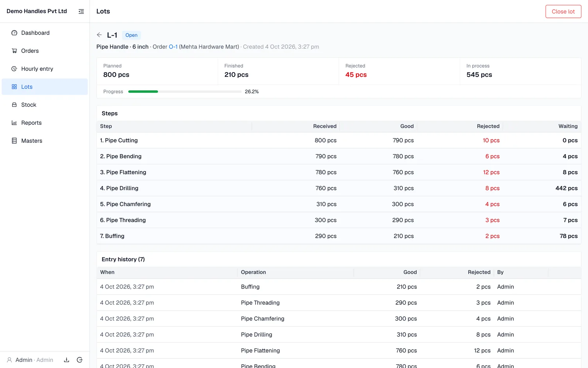Go back using the arrow beside L-1
The height and width of the screenshot is (368, 588).
tap(99, 35)
